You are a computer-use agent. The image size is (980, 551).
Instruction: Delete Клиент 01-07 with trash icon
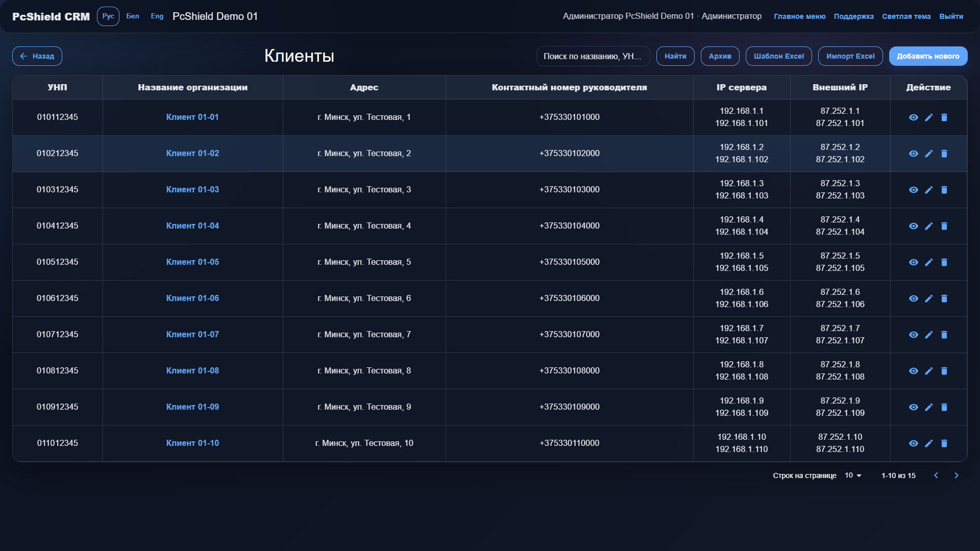(944, 335)
